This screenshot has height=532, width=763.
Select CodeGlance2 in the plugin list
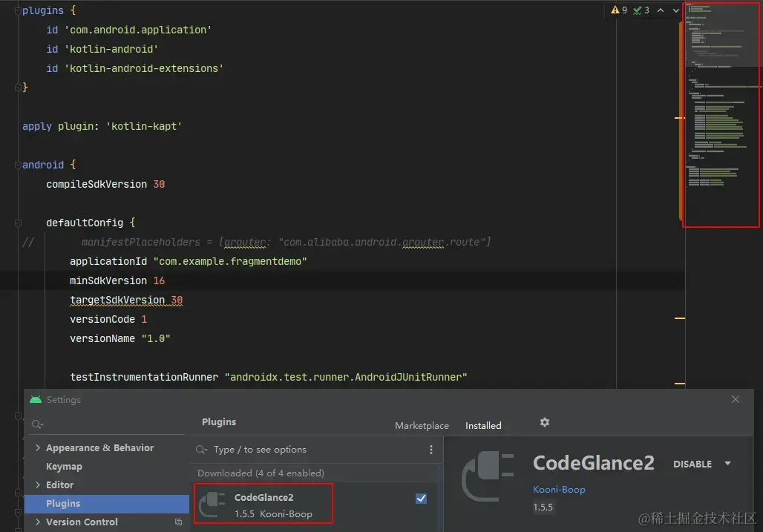click(x=263, y=504)
